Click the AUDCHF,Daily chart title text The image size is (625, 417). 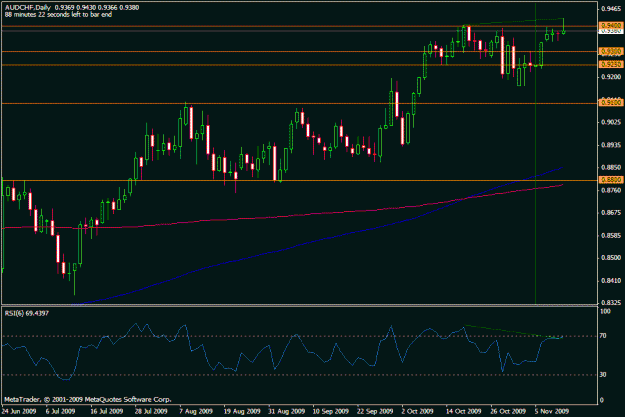point(28,7)
